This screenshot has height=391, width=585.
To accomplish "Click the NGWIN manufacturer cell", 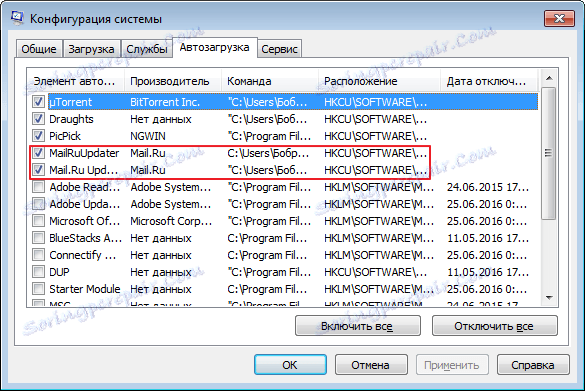I will pyautogui.click(x=148, y=136).
